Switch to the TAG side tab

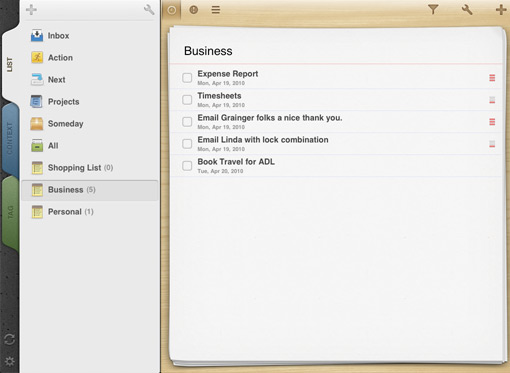[10, 212]
